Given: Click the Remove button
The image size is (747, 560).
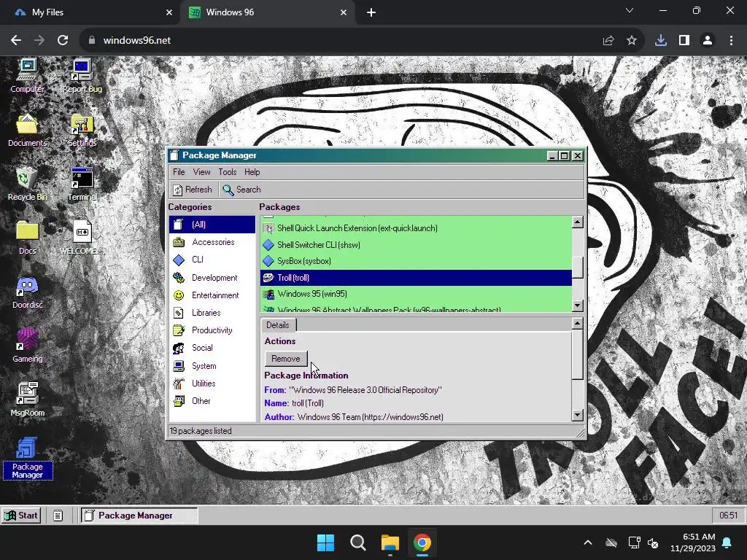Looking at the screenshot, I should (286, 359).
